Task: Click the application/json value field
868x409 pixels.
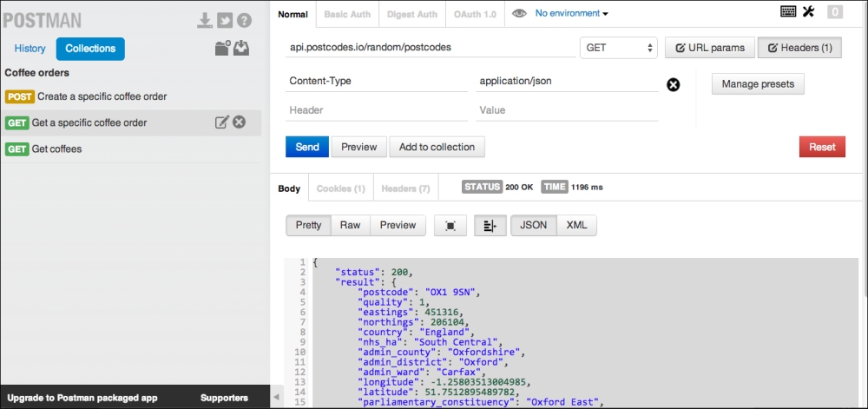Action: (567, 82)
